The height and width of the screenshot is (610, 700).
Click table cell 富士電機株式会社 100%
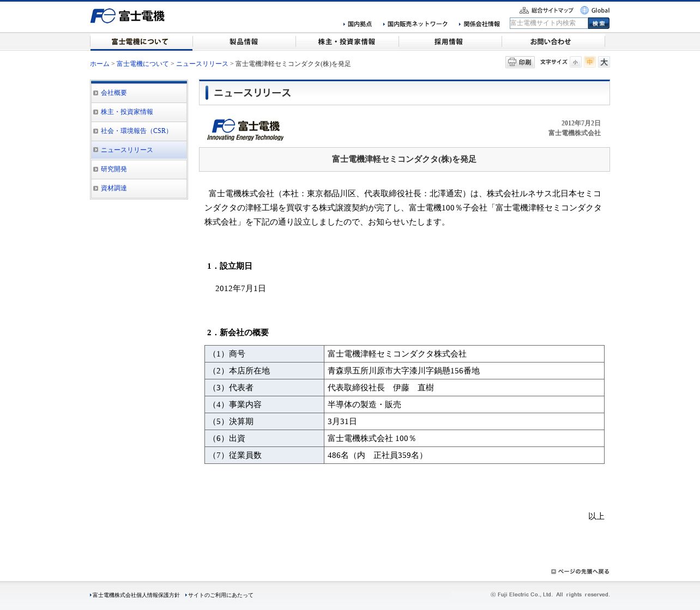tap(464, 438)
